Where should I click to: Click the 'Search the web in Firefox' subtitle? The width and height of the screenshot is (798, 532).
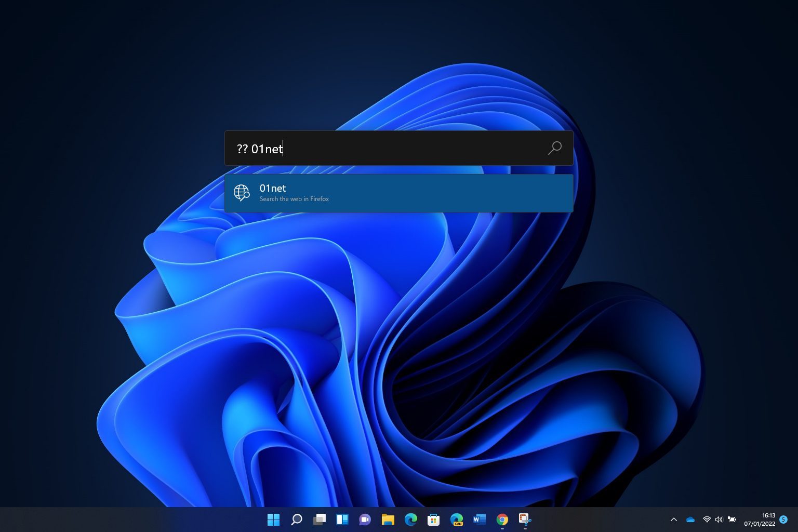[294, 199]
